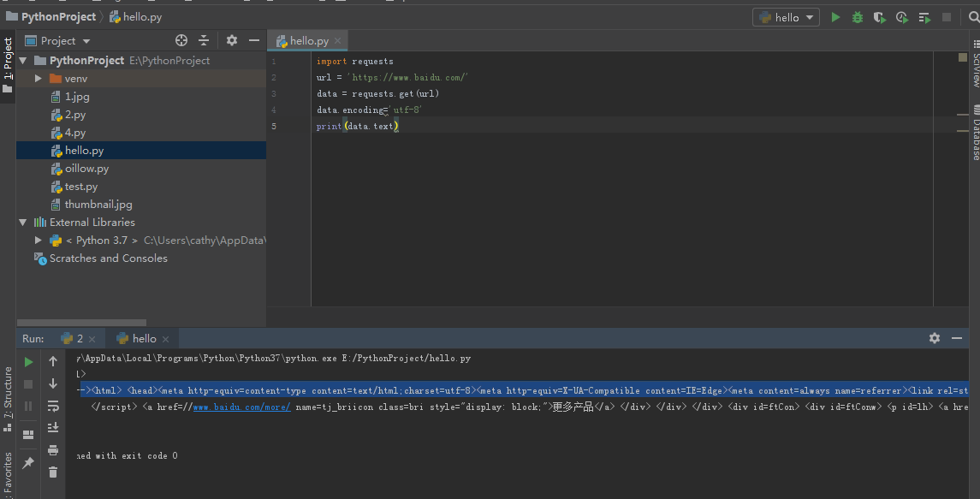Open the www.baidu.com/more/ link in console
This screenshot has width=980, height=499.
coord(241,407)
